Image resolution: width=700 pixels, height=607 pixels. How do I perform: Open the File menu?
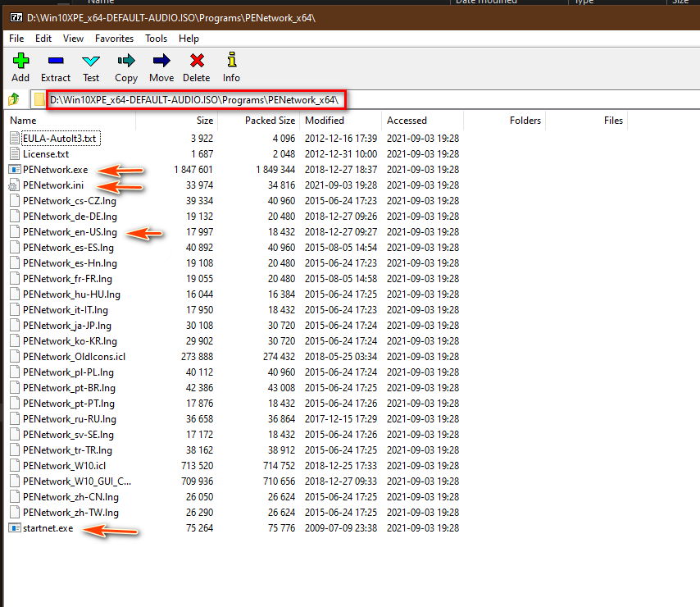tap(16, 39)
